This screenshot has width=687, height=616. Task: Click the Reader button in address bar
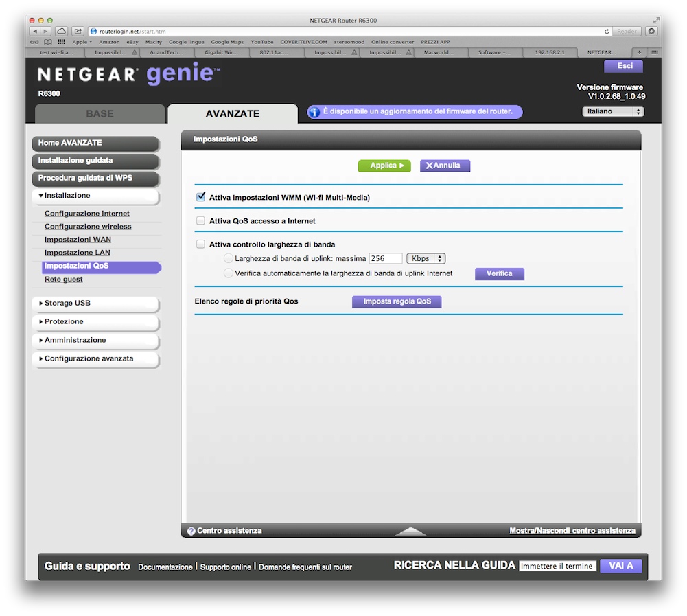click(627, 31)
